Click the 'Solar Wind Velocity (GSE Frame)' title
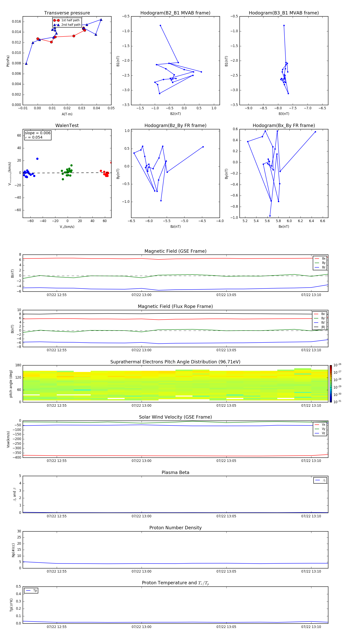The width and height of the screenshot is (351, 644). tap(175, 417)
